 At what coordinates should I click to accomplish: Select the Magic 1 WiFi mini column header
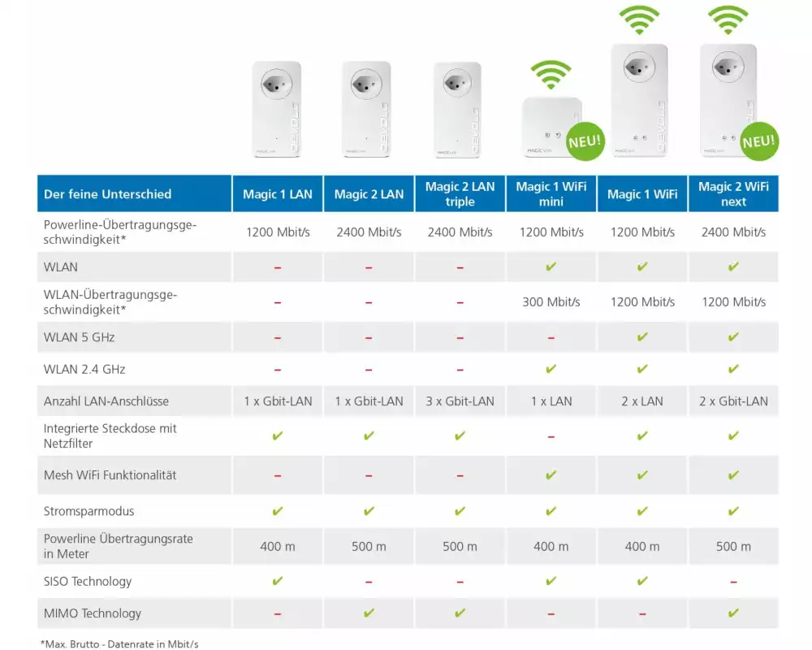[551, 194]
